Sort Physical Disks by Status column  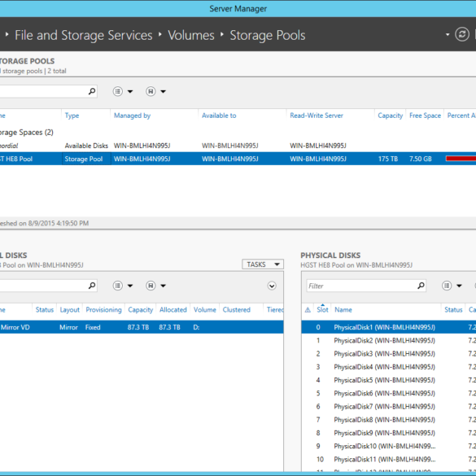pos(453,310)
